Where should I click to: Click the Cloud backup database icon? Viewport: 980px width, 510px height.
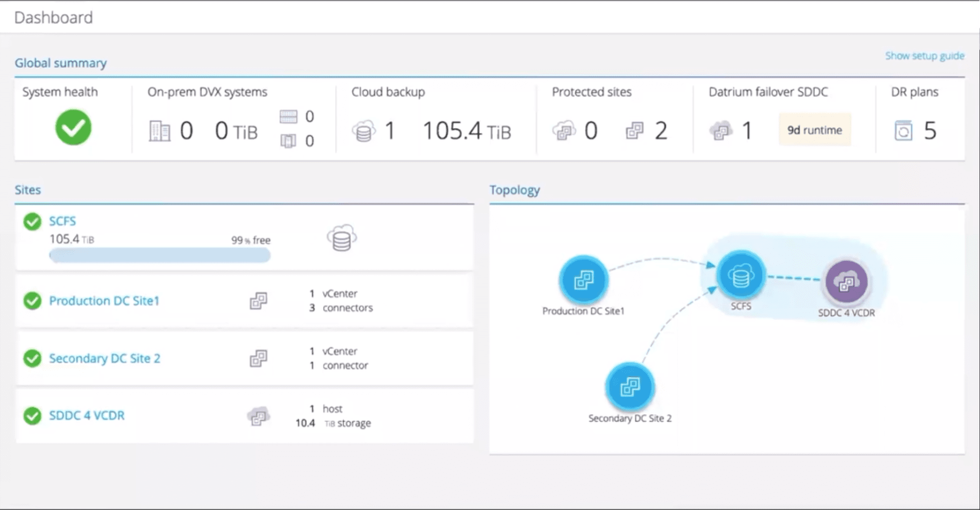tap(364, 131)
